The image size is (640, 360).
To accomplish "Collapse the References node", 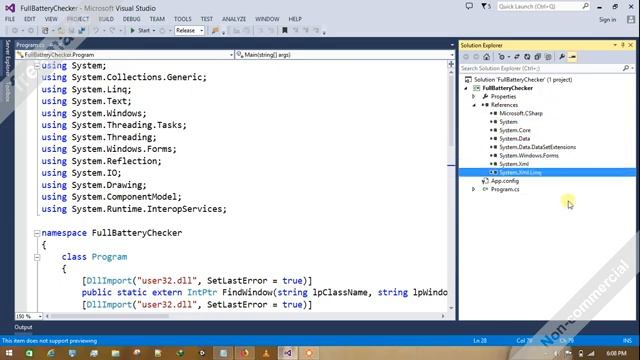I will [x=474, y=105].
